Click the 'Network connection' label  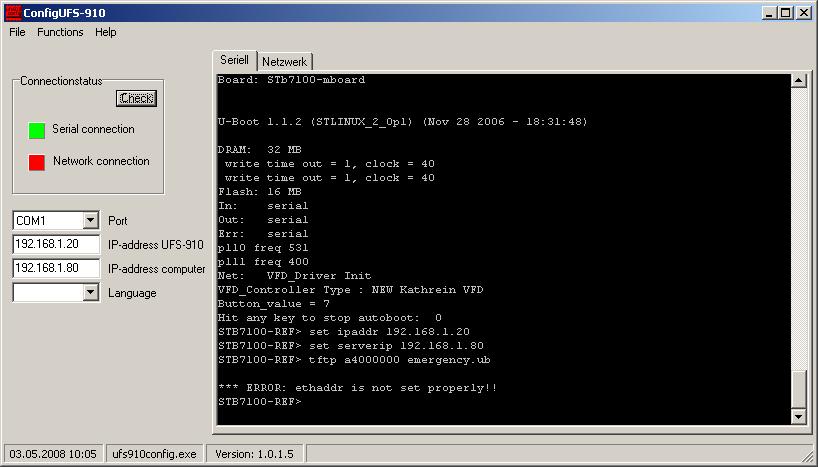(x=101, y=161)
